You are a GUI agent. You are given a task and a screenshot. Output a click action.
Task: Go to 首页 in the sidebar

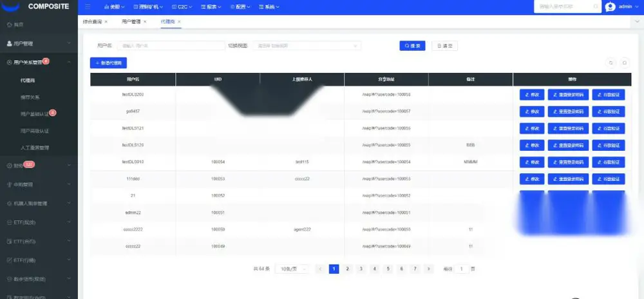pyautogui.click(x=19, y=24)
